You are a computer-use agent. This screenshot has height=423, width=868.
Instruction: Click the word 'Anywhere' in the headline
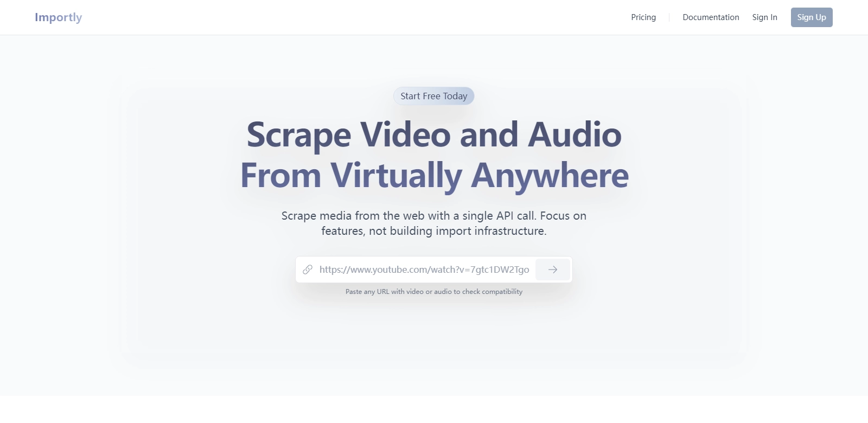tap(550, 176)
